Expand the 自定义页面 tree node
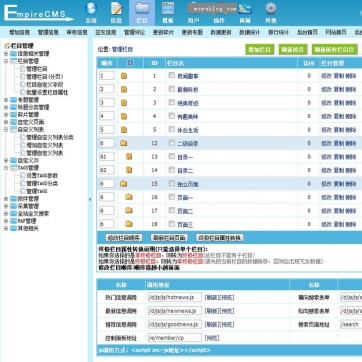 (6, 122)
